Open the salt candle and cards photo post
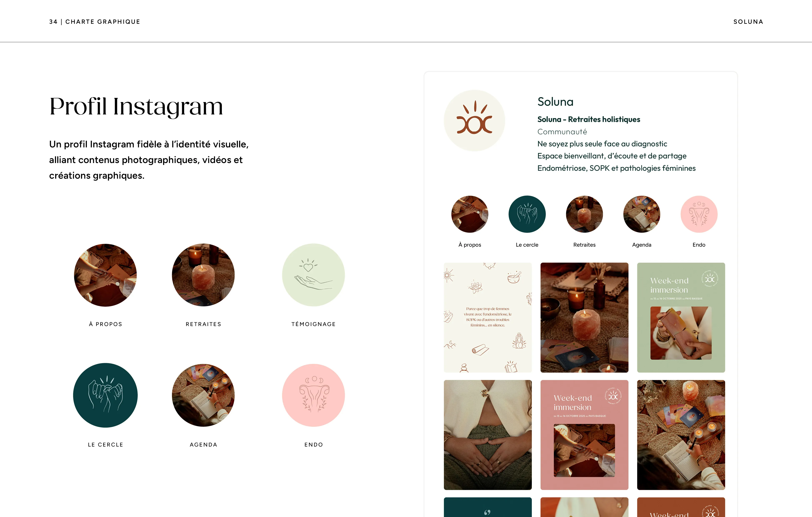This screenshot has height=517, width=812. pos(584,317)
